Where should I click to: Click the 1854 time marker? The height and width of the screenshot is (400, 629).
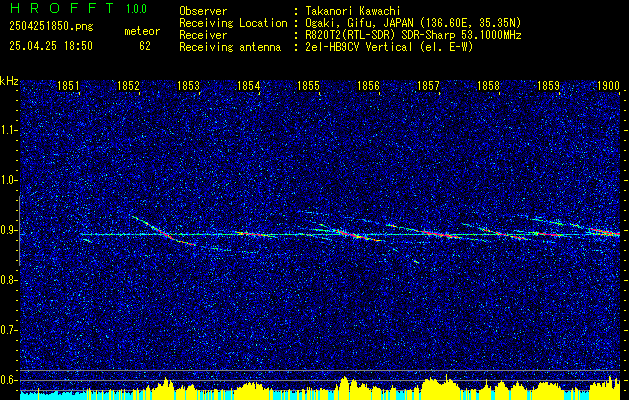point(248,86)
